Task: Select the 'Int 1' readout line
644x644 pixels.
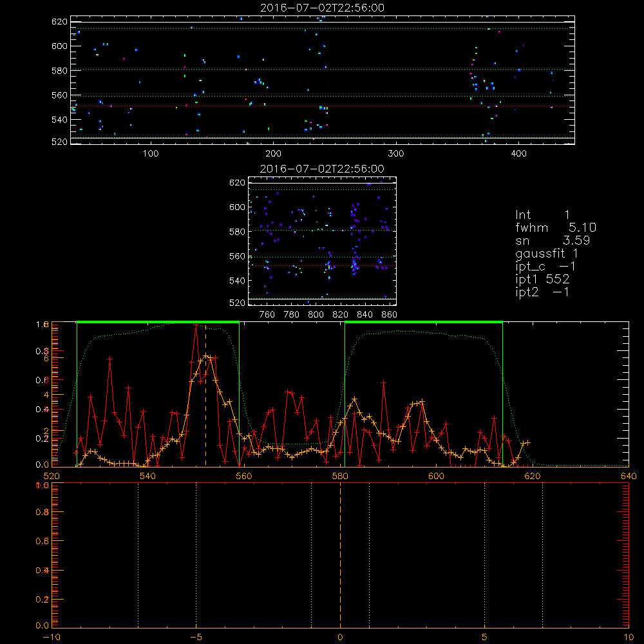Action: [542, 215]
